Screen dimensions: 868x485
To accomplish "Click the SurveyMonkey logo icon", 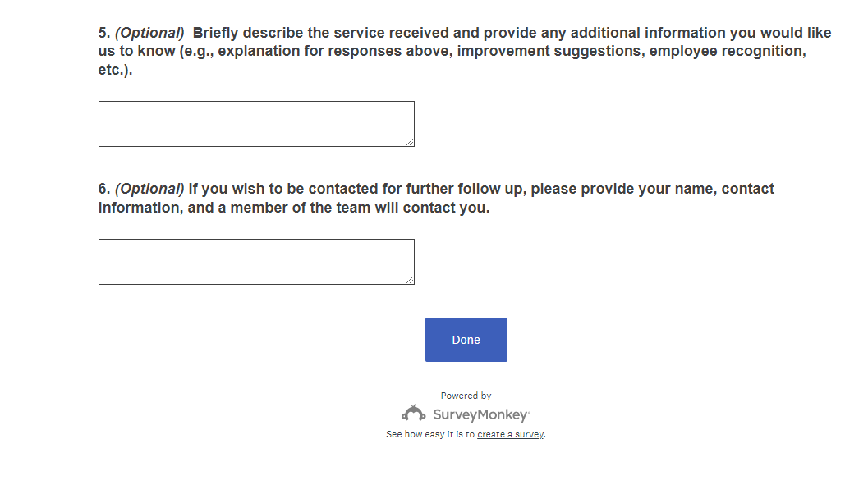I will 413,414.
